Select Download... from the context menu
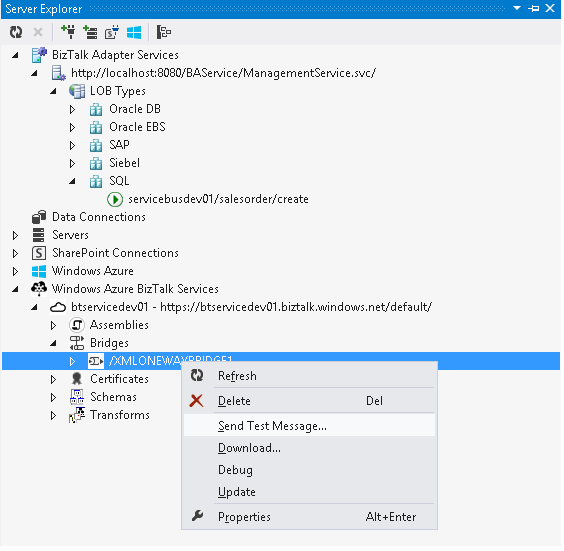564x551 pixels. click(x=310, y=449)
